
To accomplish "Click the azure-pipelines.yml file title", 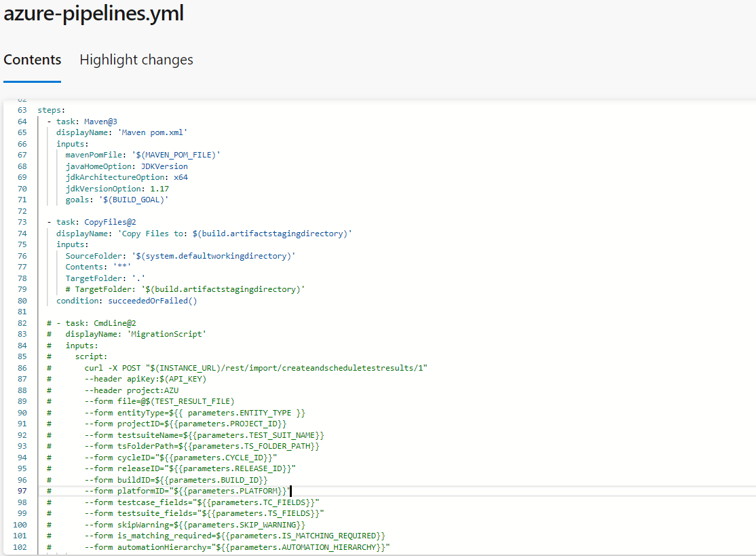I will pyautogui.click(x=94, y=13).
